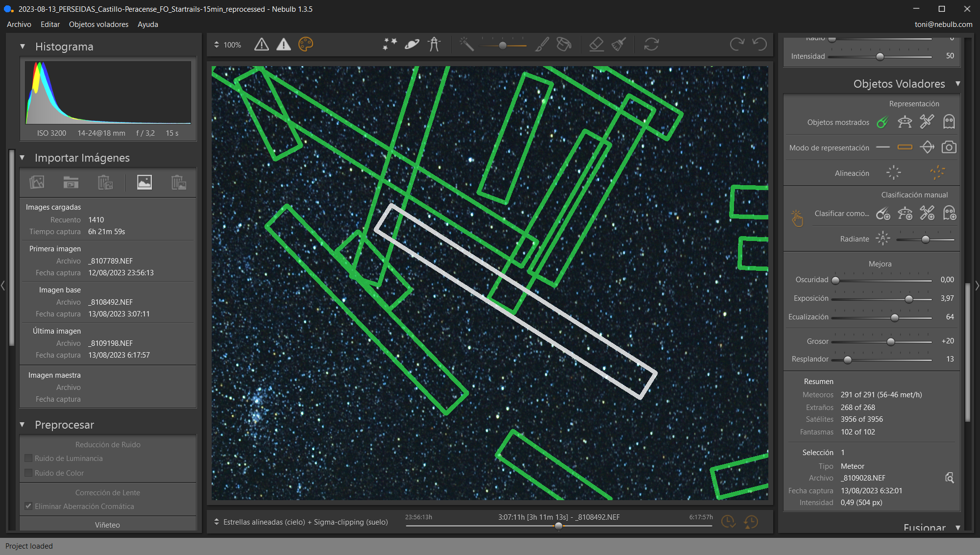Classify selection as UFO strange object
The image size is (980, 555).
coord(905,214)
